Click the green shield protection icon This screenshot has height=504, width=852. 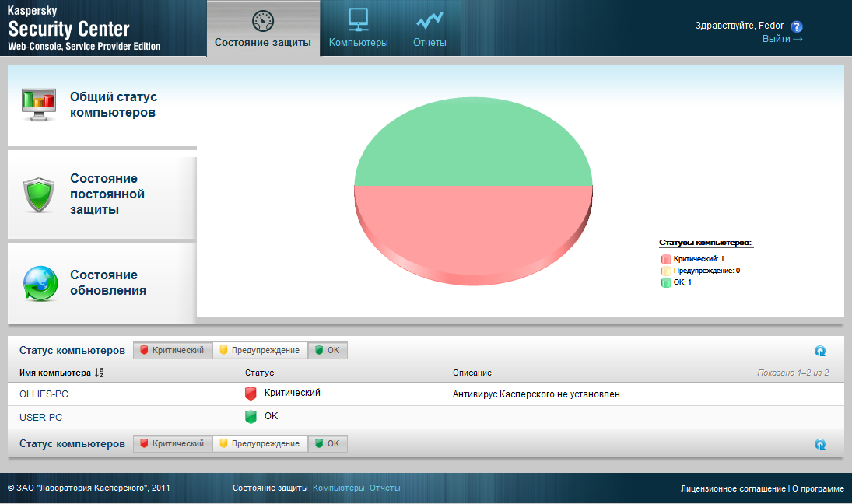[x=39, y=194]
